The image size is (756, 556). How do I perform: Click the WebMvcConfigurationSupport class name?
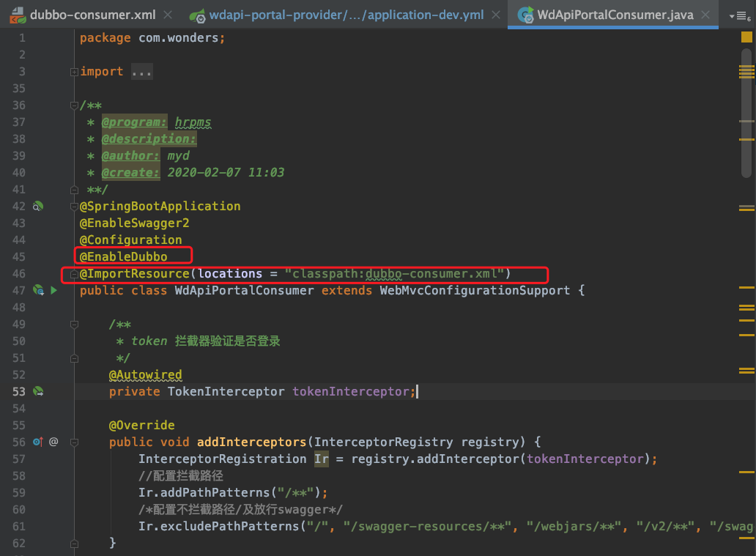[475, 290]
